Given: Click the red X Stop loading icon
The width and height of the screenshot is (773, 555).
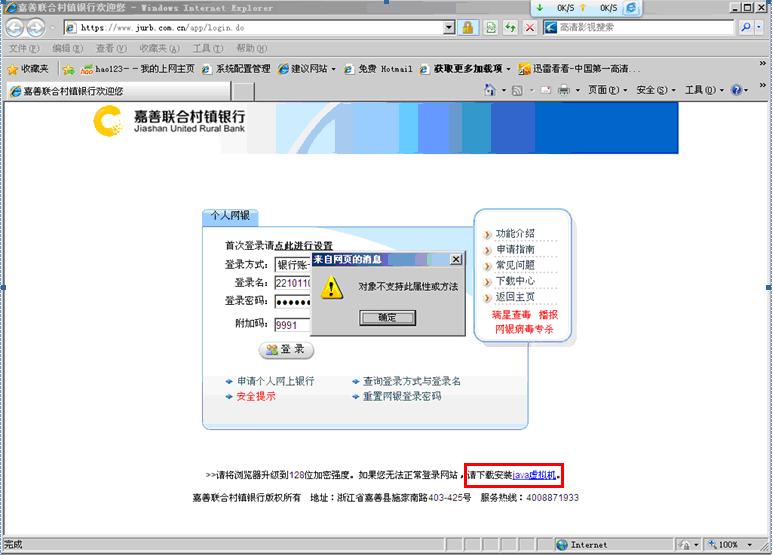Looking at the screenshot, I should click(x=530, y=28).
